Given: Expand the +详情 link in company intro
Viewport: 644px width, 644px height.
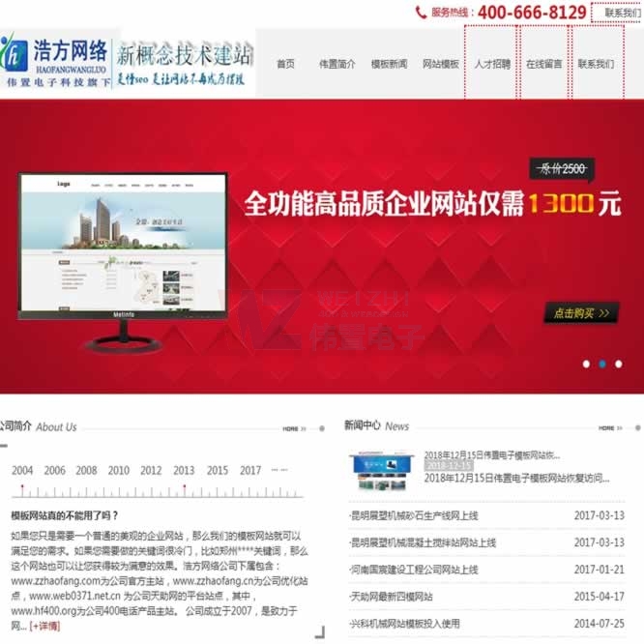Looking at the screenshot, I should click(44, 627).
